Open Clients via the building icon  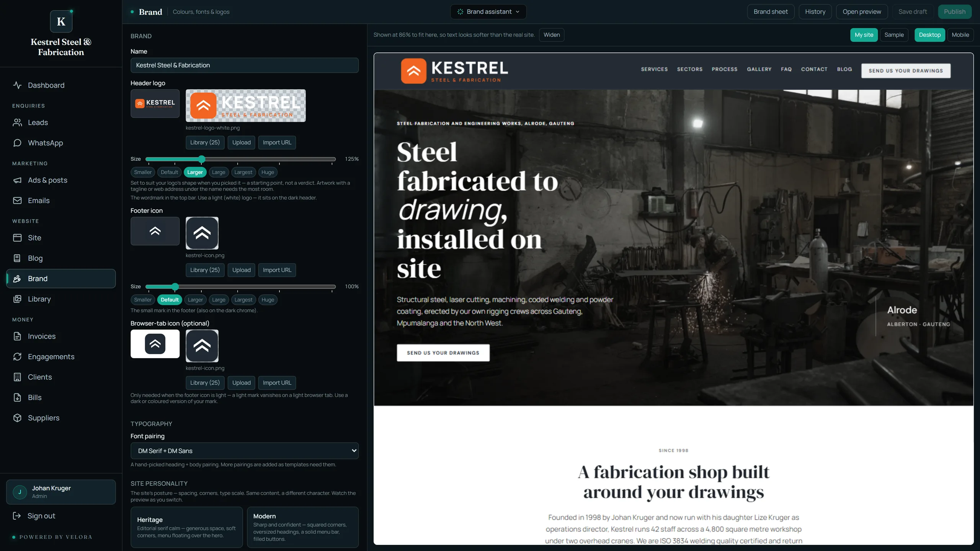17,377
